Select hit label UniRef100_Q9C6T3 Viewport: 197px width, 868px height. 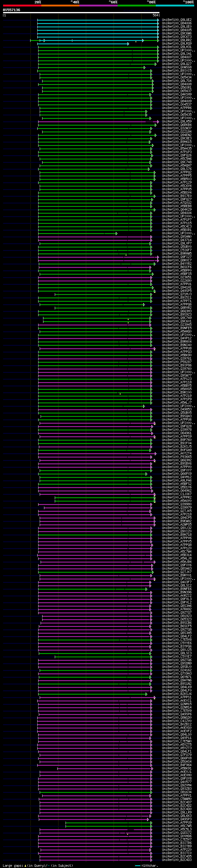coord(177,37)
